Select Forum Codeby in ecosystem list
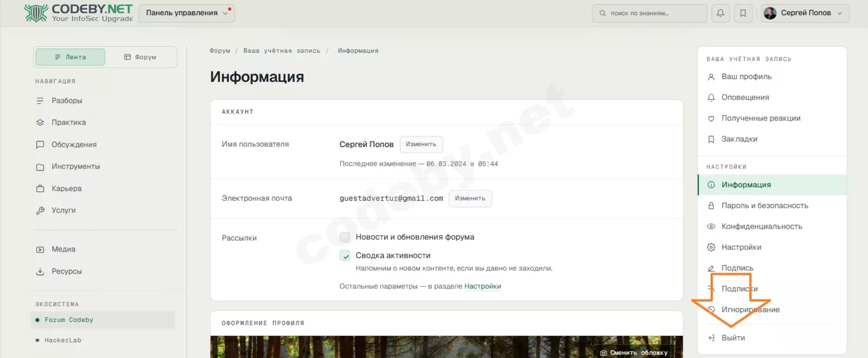 103,320
